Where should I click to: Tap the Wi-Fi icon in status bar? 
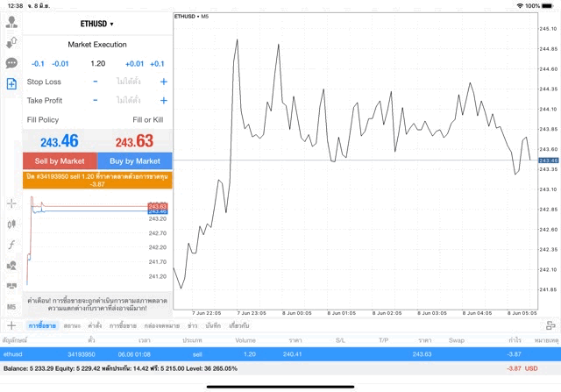pos(520,6)
